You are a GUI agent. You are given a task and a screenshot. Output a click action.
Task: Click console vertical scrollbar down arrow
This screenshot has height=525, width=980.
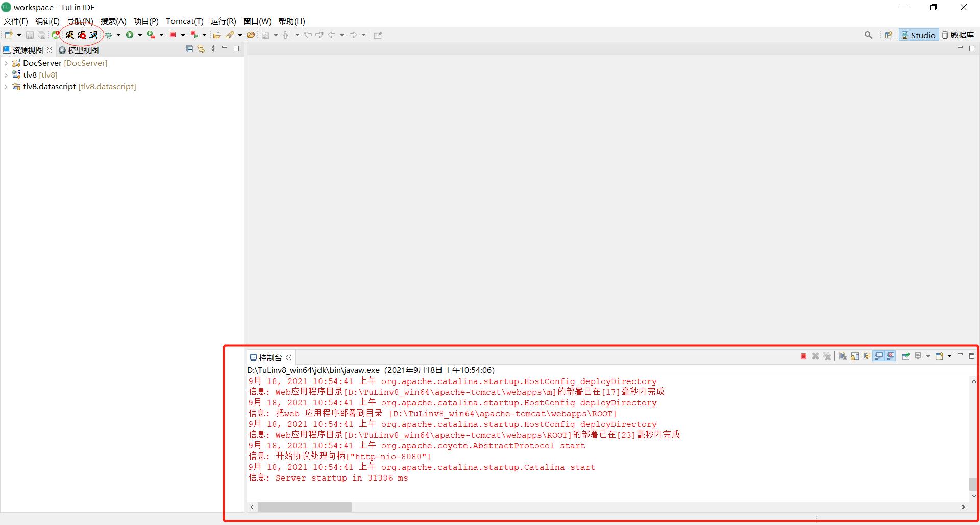click(974, 495)
